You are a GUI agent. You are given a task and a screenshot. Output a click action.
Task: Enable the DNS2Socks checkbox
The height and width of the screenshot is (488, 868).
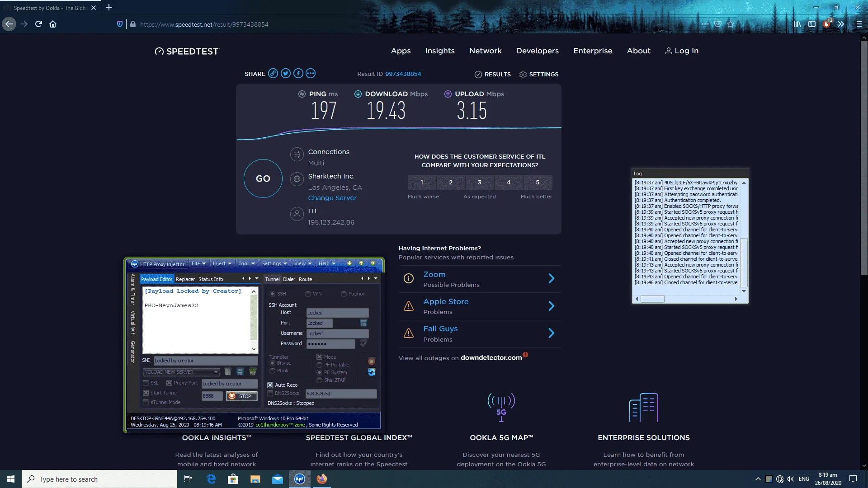[270, 393]
